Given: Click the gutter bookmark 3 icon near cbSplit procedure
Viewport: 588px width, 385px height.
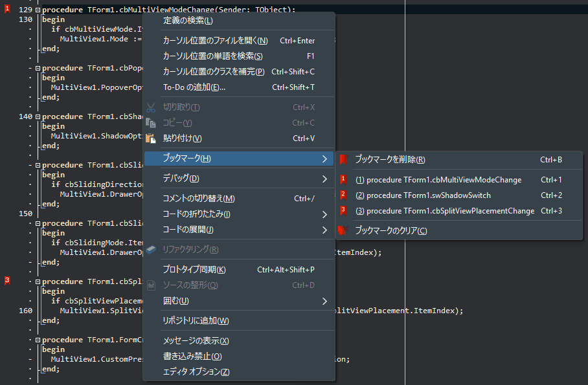Looking at the screenshot, I should 7,281.
